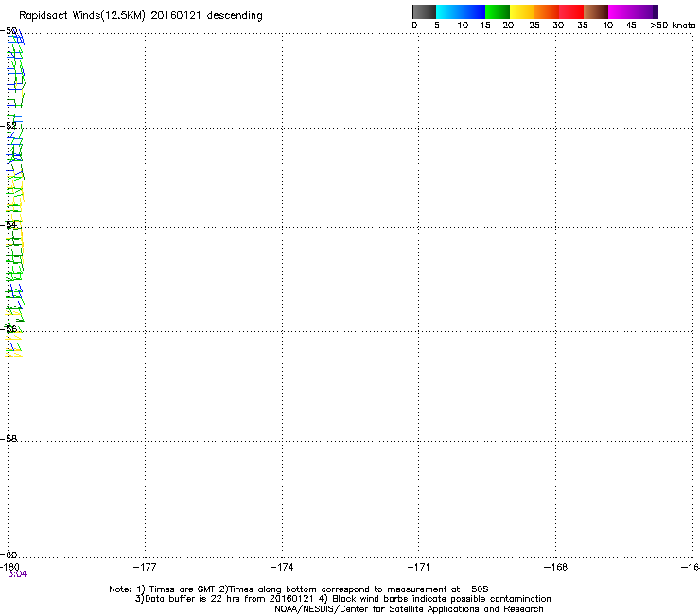Viewport: 700px width, 615px height.
Task: Click the red 30-35 knots legend segment
Action: click(x=571, y=11)
